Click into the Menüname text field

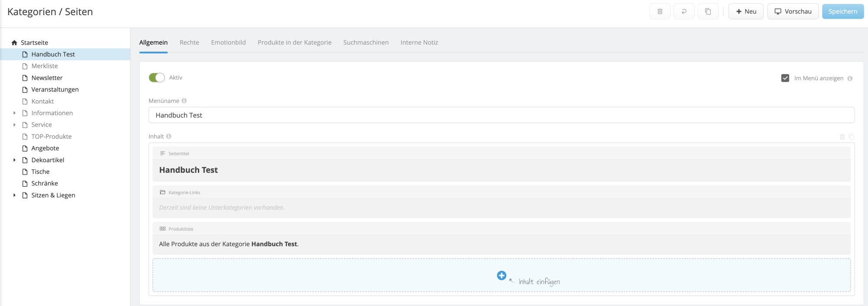[501, 115]
